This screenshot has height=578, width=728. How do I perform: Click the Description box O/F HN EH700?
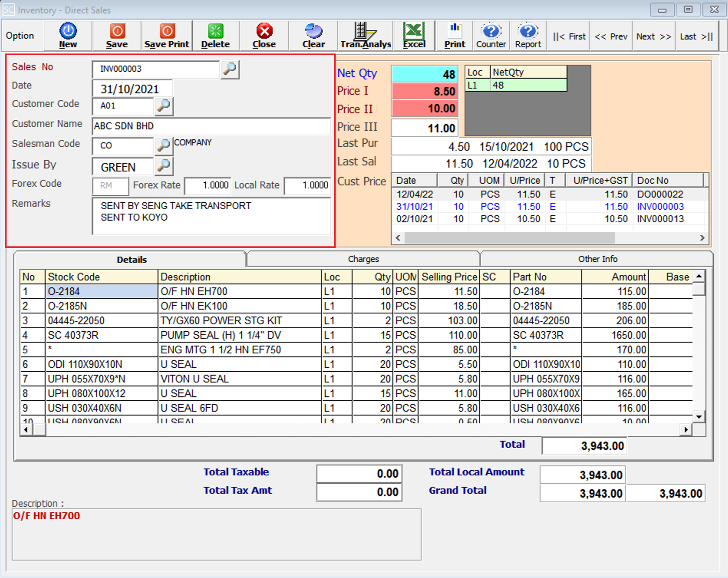coord(216,534)
